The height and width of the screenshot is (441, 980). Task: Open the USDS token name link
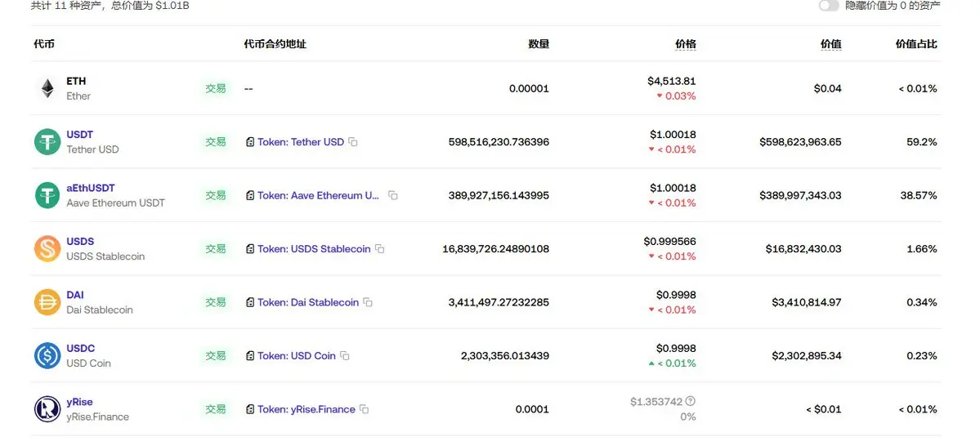pyautogui.click(x=80, y=241)
